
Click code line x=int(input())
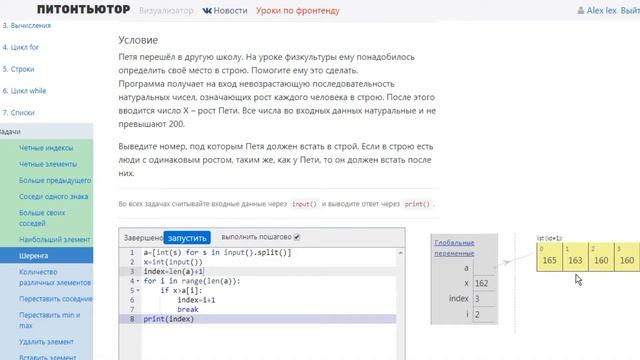tap(173, 262)
